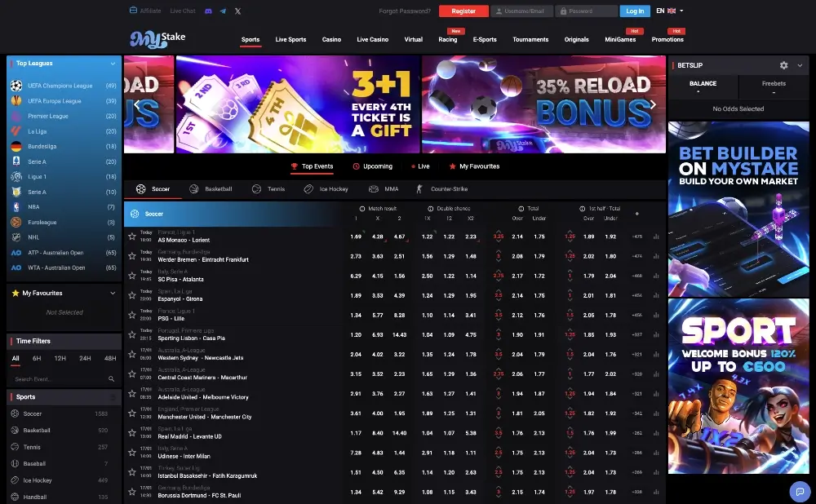Click the search magnifier in Search Event field
This screenshot has height=504, width=816.
(113, 378)
